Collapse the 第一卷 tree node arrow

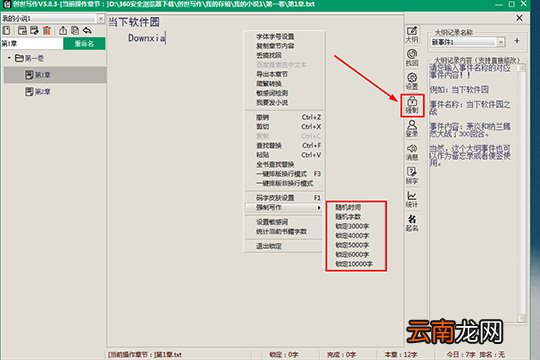tap(9, 58)
